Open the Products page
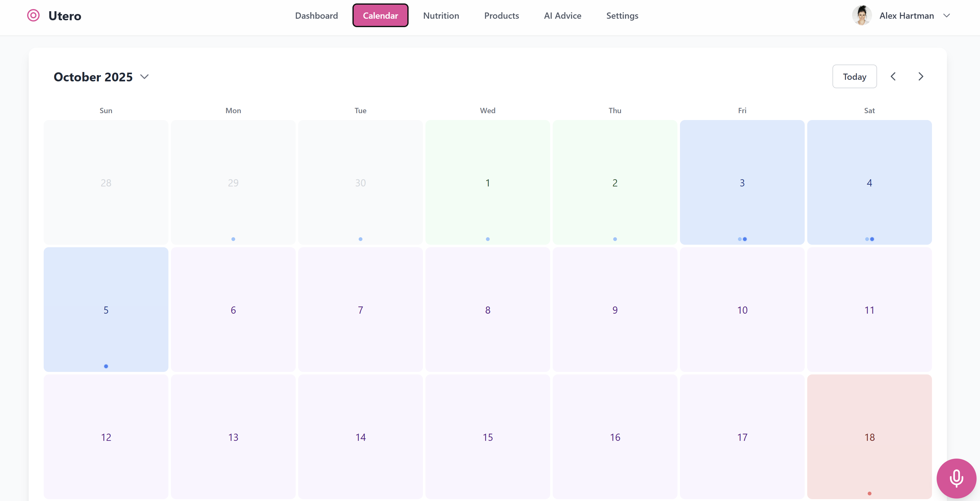This screenshot has width=980, height=501. pyautogui.click(x=501, y=16)
